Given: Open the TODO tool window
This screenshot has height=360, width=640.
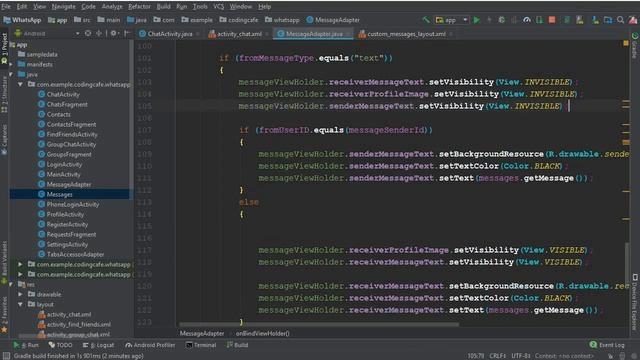Looking at the screenshot, I should [x=60, y=345].
